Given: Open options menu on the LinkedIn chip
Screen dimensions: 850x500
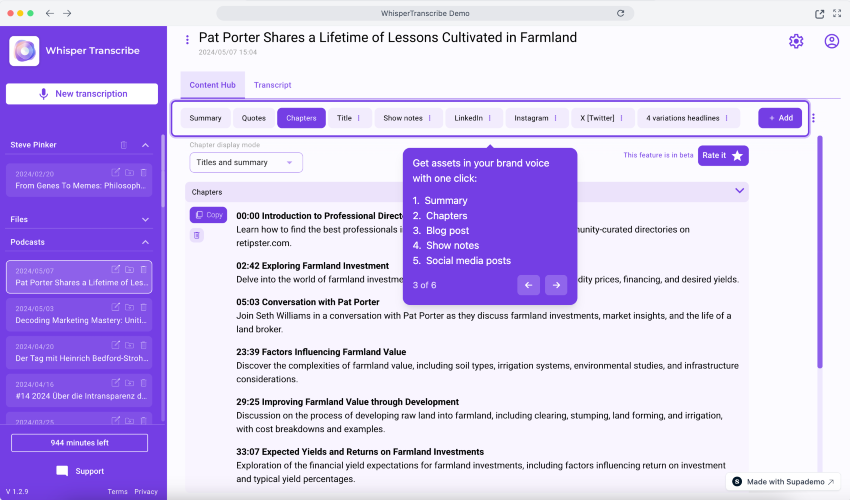Looking at the screenshot, I should click(x=490, y=118).
